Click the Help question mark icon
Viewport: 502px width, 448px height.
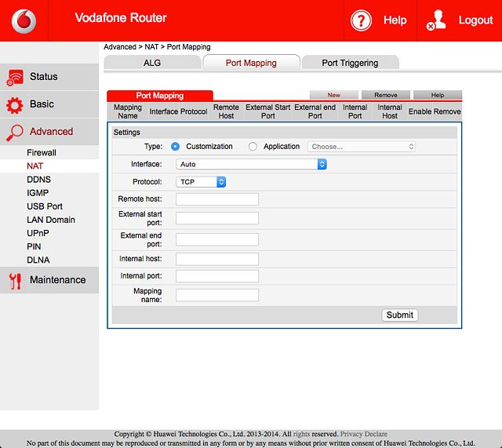(361, 20)
